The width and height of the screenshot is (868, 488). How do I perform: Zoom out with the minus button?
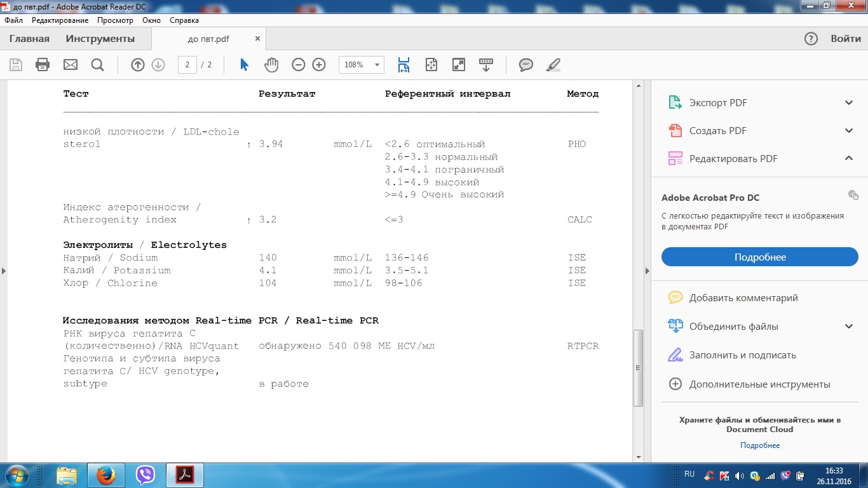299,65
